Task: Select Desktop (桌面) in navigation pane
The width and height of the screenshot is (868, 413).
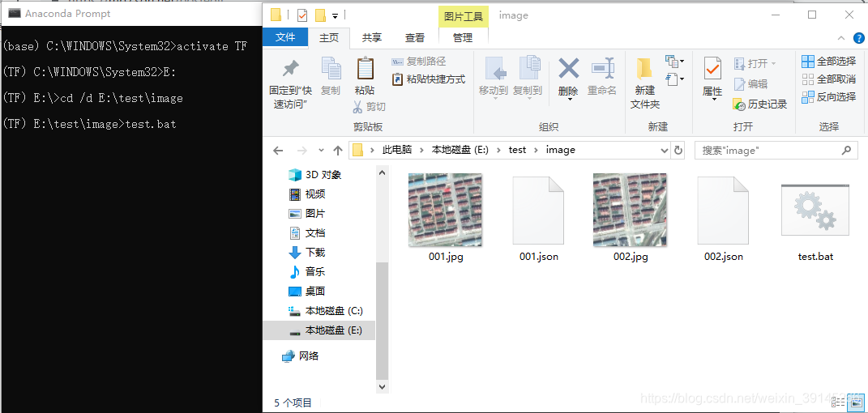Action: 307,291
